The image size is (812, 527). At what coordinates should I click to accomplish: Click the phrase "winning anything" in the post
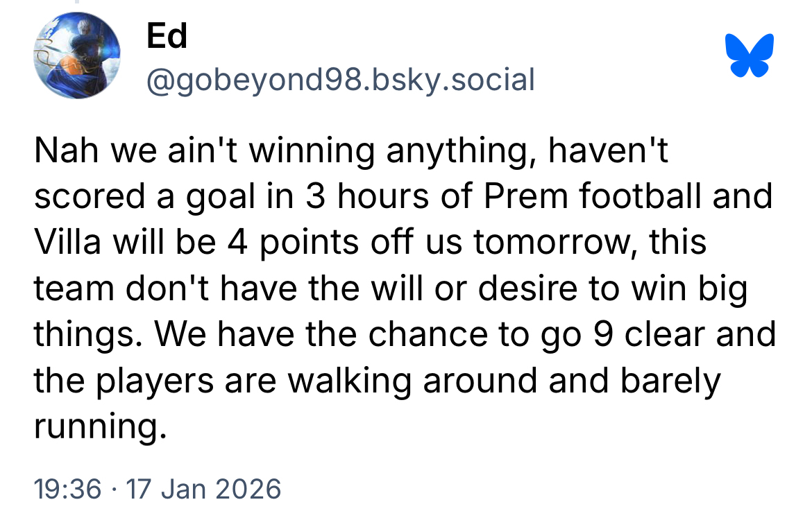(x=390, y=150)
